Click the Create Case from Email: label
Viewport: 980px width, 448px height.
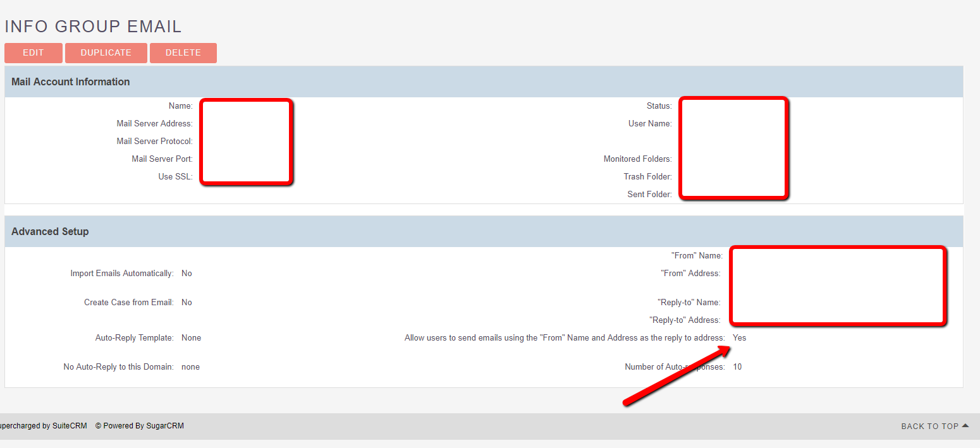(129, 303)
